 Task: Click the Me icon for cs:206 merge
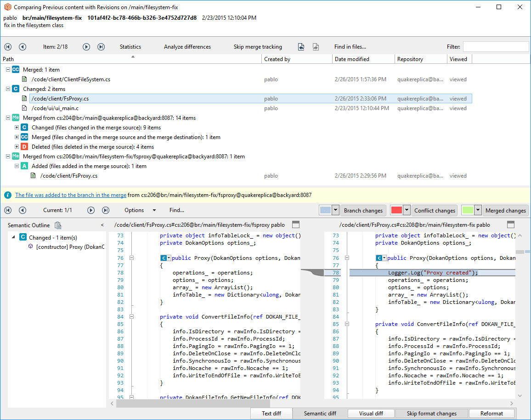pos(16,157)
